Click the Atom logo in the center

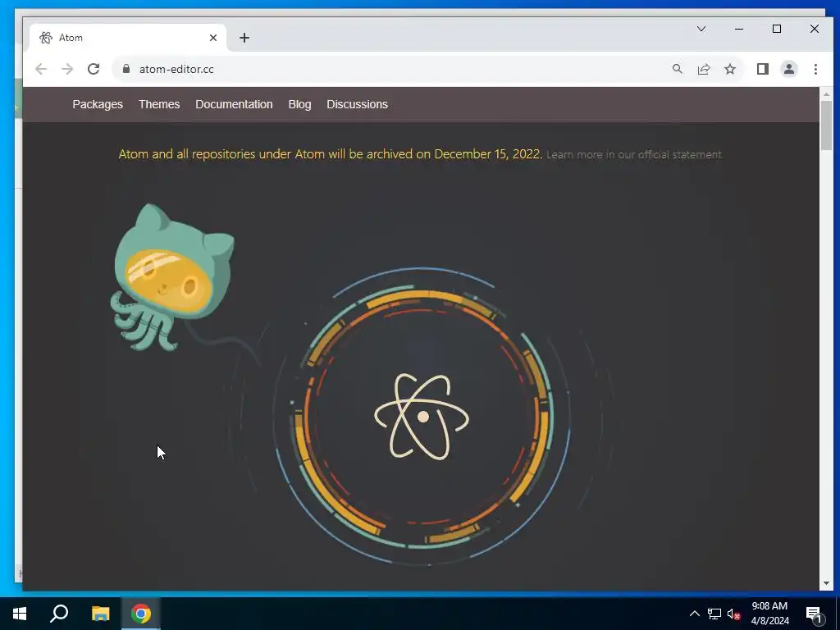[422, 417]
